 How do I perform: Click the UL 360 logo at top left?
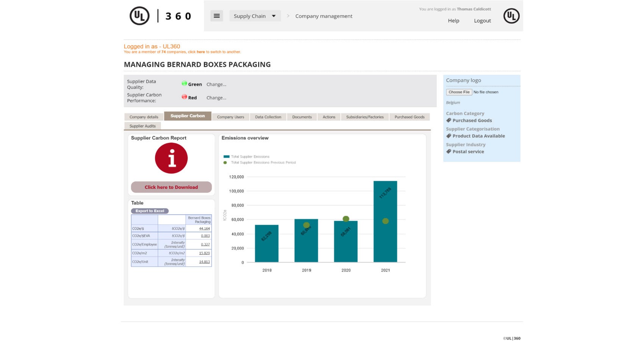(x=161, y=16)
